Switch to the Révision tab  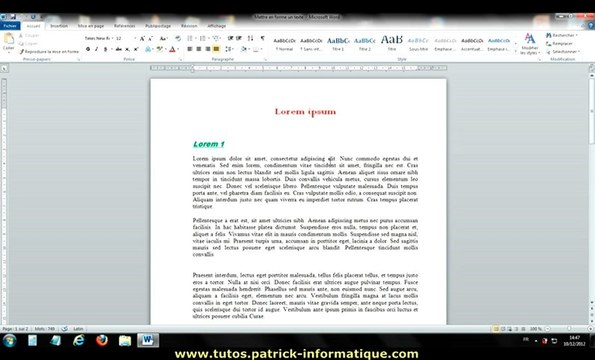(189, 26)
